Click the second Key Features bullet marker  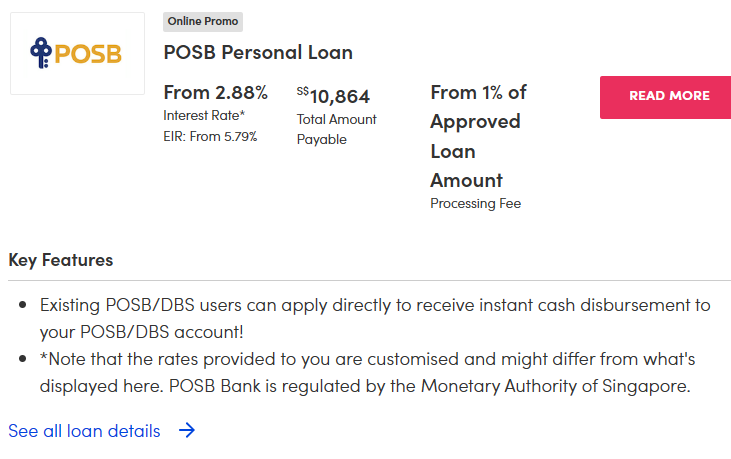[x=21, y=358]
